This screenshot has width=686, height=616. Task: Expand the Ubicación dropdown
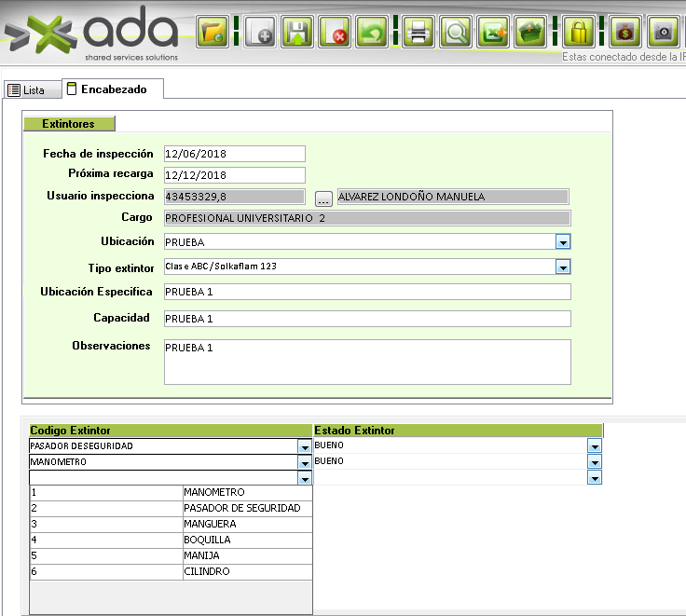coord(562,242)
